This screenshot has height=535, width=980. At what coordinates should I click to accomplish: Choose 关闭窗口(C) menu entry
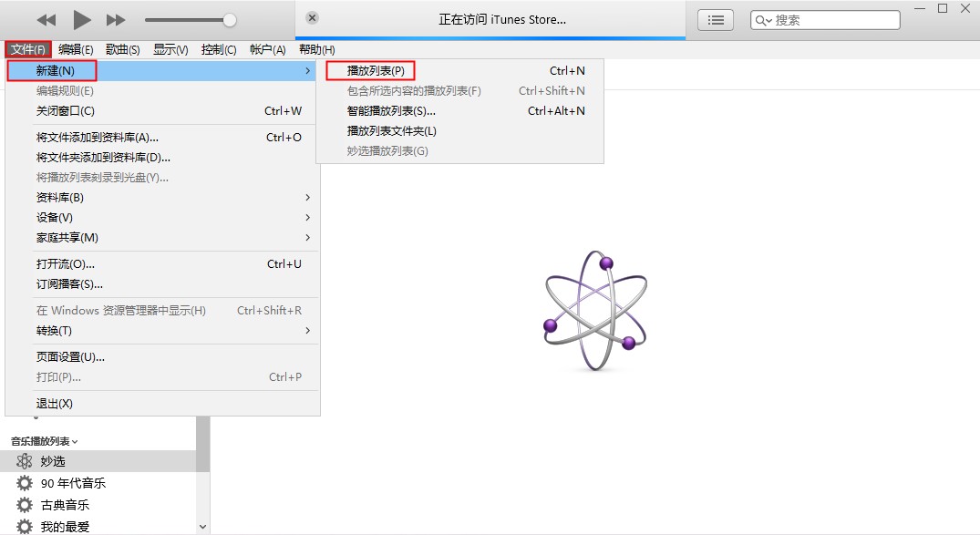[x=162, y=110]
